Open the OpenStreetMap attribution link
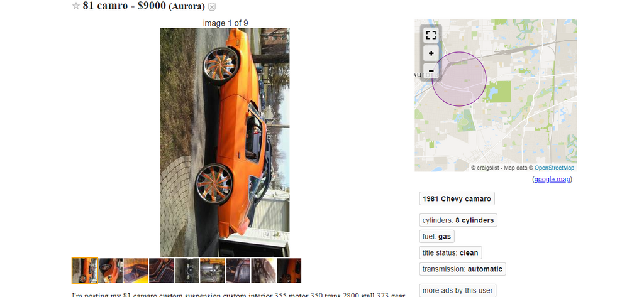 554,168
